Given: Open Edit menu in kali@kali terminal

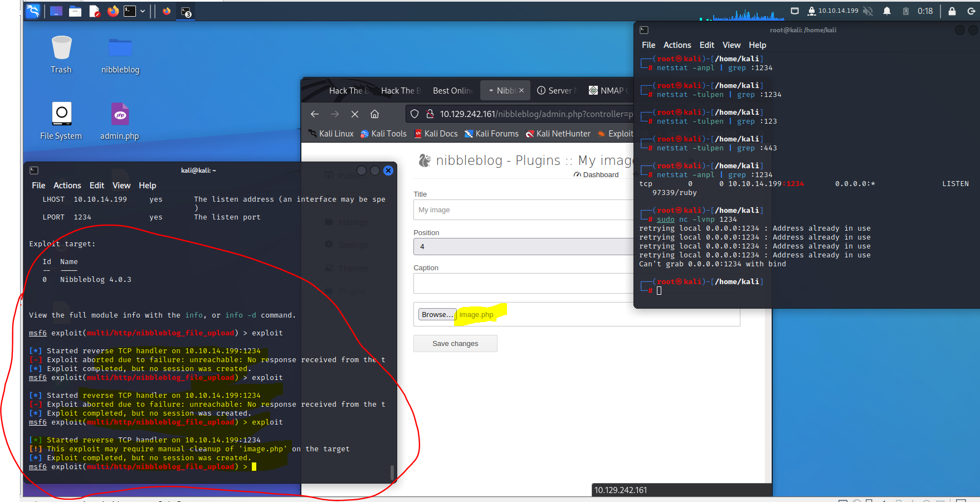Looking at the screenshot, I should point(97,186).
